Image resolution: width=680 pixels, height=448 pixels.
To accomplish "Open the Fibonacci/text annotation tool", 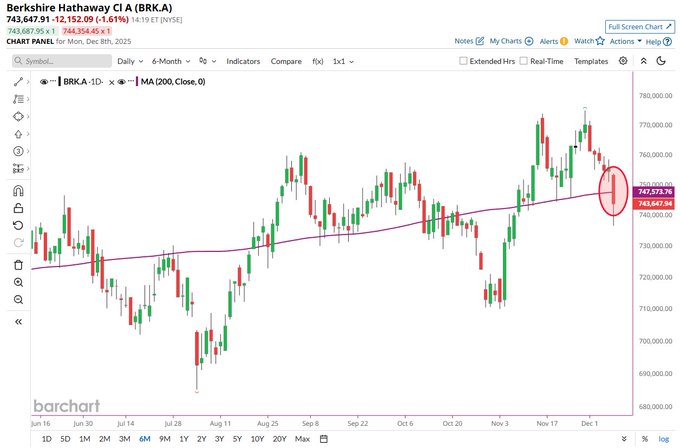I will (x=18, y=99).
